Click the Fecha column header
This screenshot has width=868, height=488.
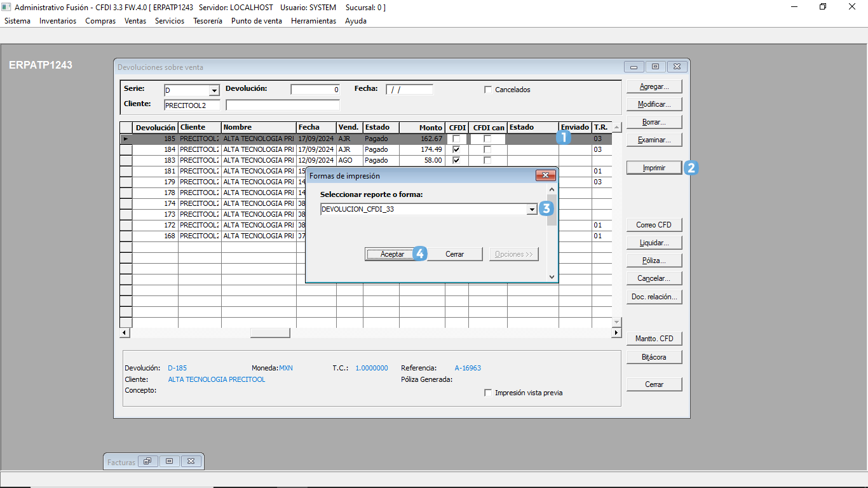point(316,127)
